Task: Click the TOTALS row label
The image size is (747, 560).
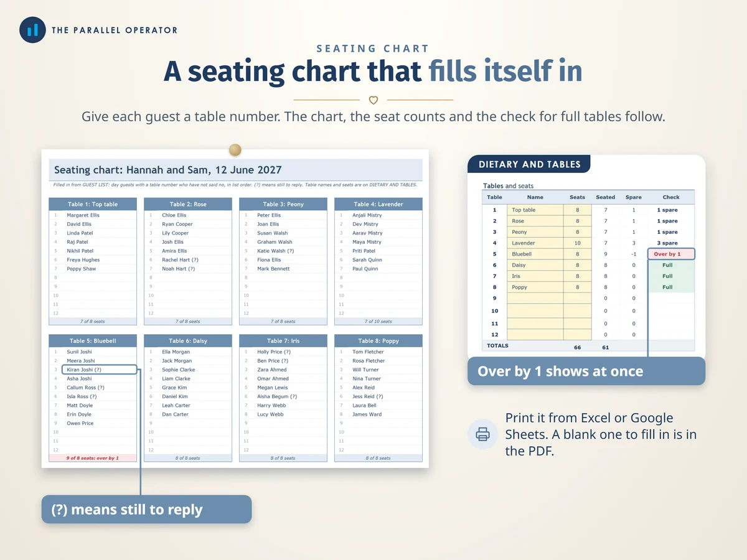Action: (x=497, y=346)
